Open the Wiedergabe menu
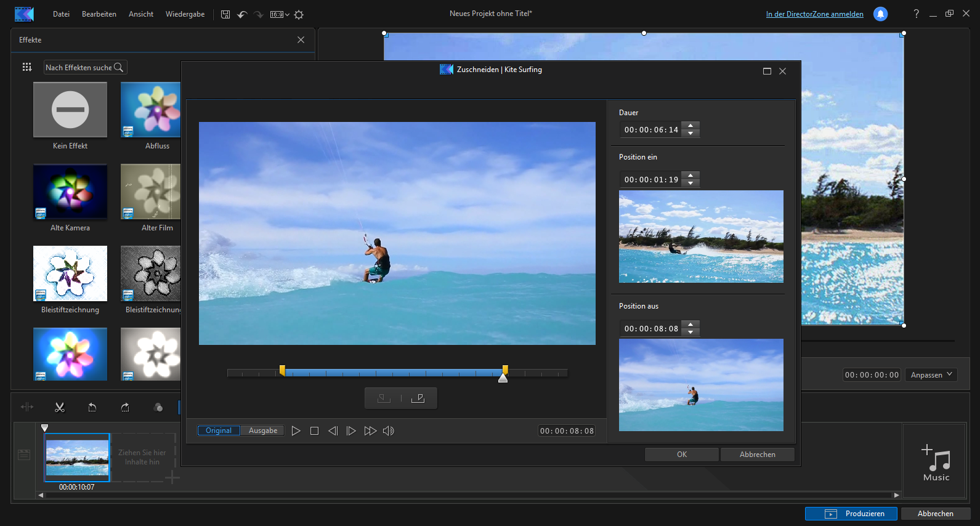Viewport: 980px width, 526px height. point(185,14)
